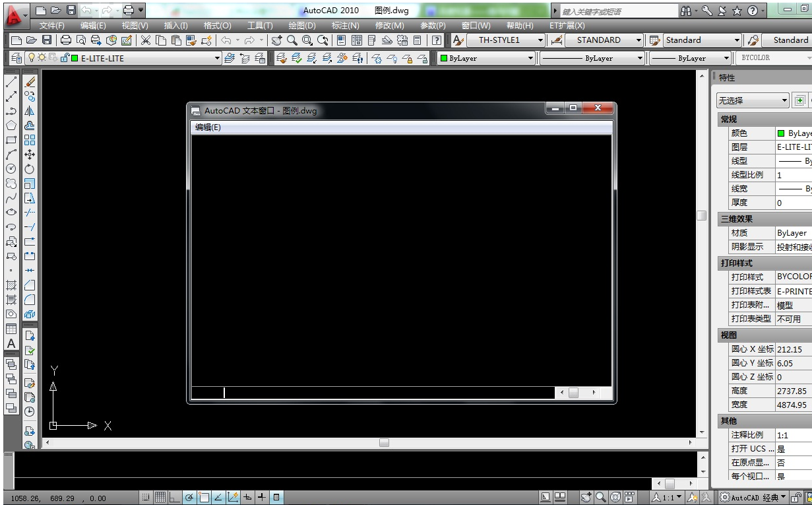Click the Multiline Text tool

tap(11, 343)
